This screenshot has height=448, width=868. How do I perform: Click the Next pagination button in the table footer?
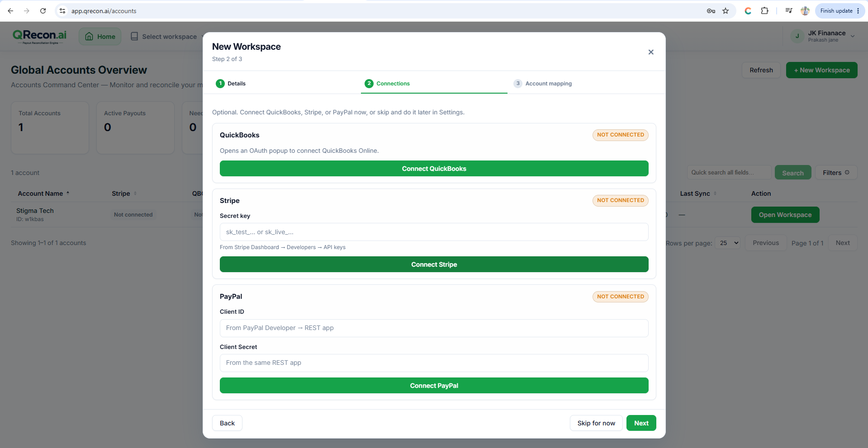tap(842, 243)
